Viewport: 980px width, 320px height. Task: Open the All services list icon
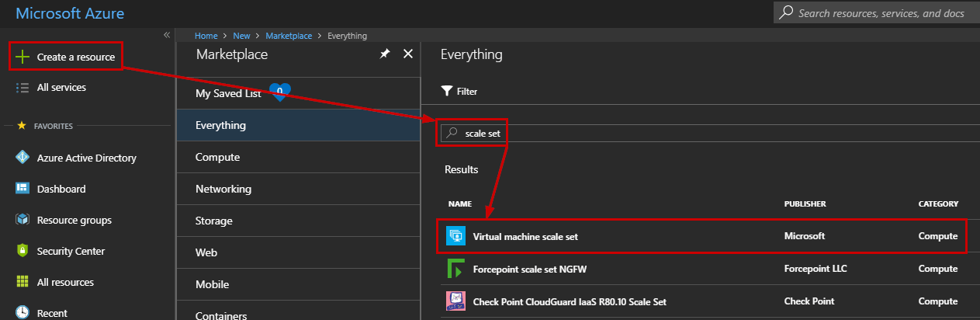23,88
